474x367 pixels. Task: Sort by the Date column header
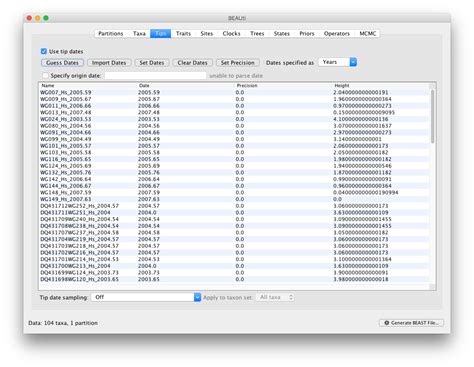[x=144, y=86]
